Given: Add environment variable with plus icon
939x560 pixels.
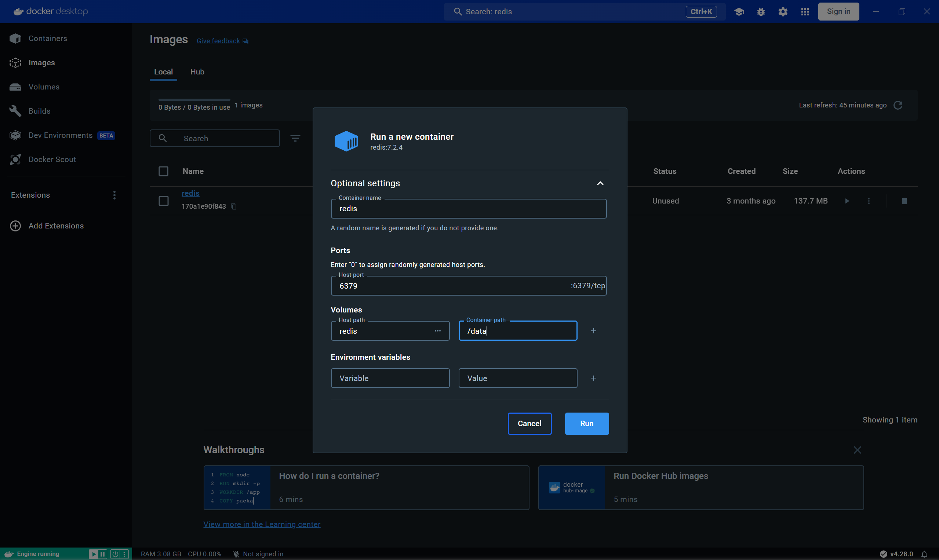Looking at the screenshot, I should click(x=594, y=378).
